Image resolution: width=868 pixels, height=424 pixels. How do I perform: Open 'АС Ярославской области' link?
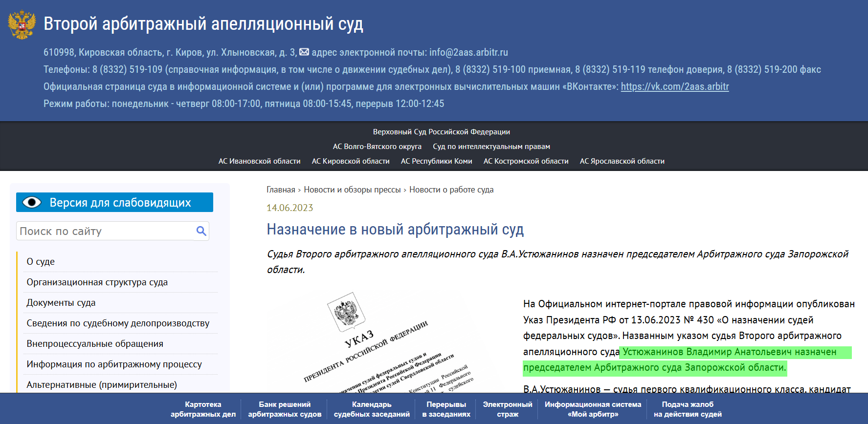[622, 161]
